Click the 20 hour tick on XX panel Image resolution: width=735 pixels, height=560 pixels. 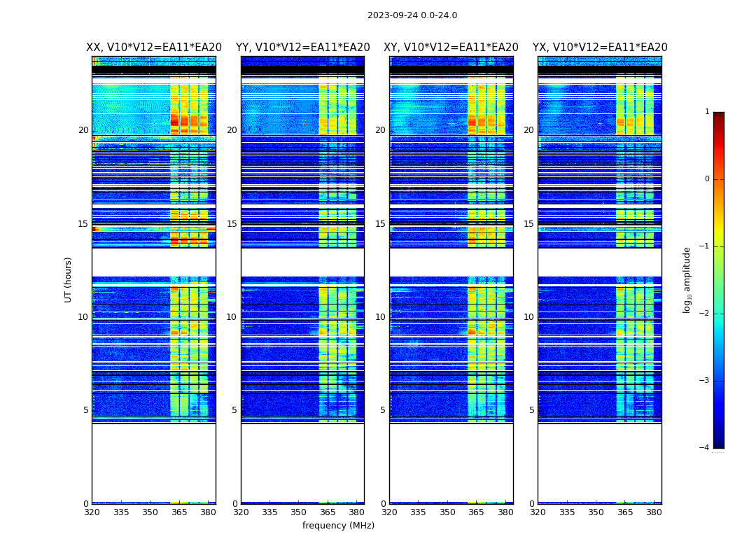(x=83, y=130)
